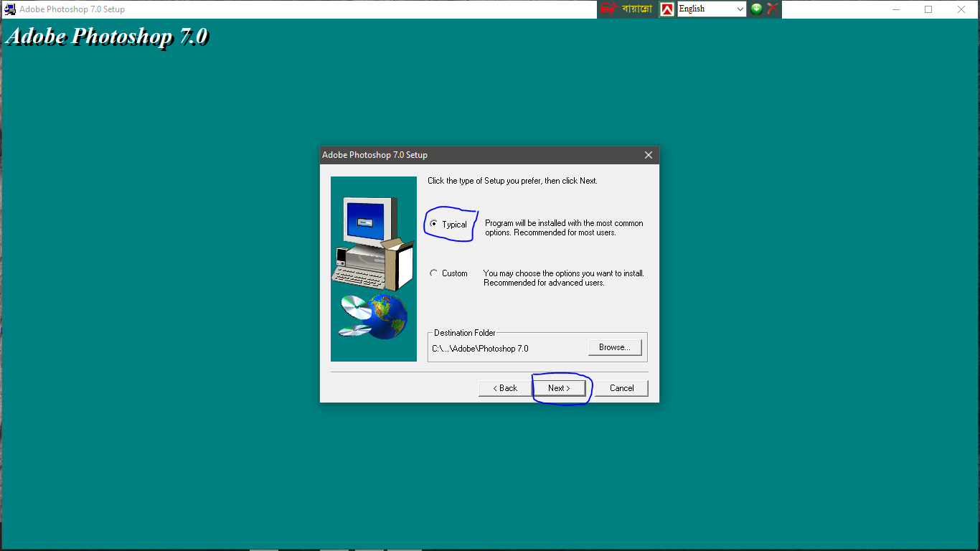
Task: Select the Typical setup radio button
Action: coord(433,225)
